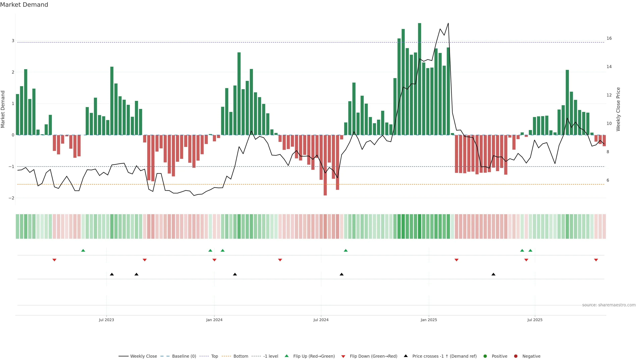Click the red Negative legend dot

coord(516,356)
